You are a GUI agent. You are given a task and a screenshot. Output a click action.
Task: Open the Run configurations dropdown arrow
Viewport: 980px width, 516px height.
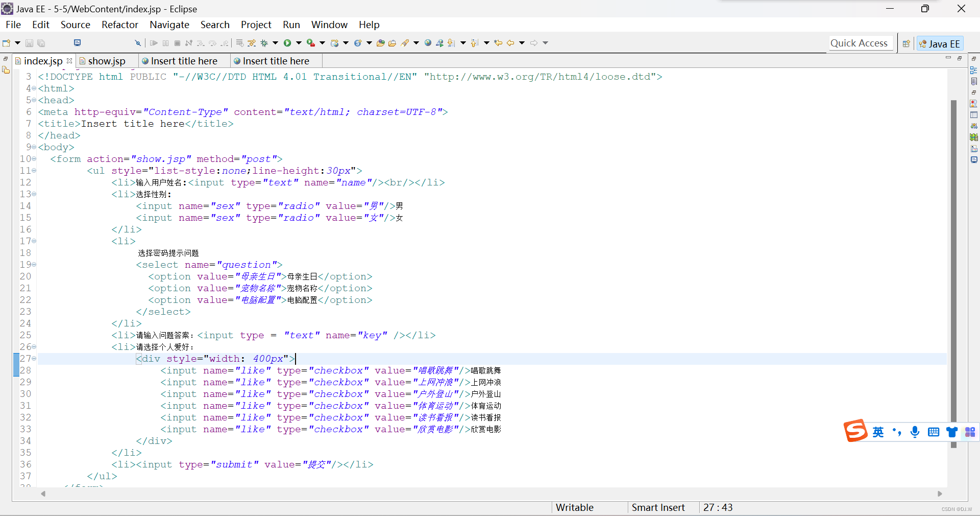[x=299, y=43]
